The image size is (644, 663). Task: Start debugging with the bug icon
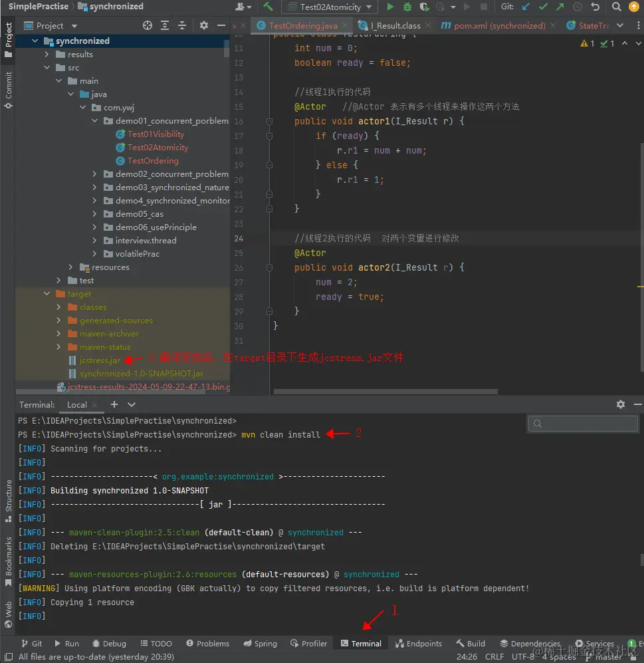click(x=407, y=7)
